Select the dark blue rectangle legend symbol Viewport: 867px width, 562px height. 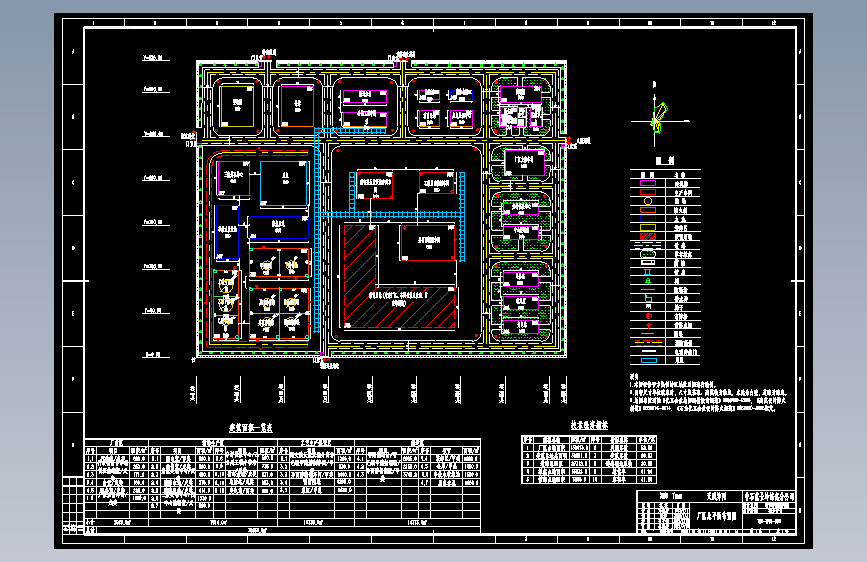click(x=648, y=218)
